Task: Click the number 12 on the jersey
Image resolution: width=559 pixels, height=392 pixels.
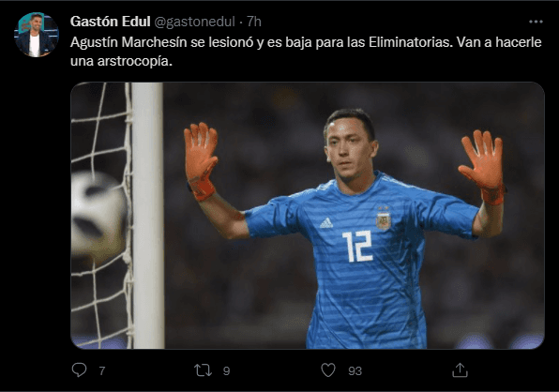Action: pyautogui.click(x=357, y=246)
